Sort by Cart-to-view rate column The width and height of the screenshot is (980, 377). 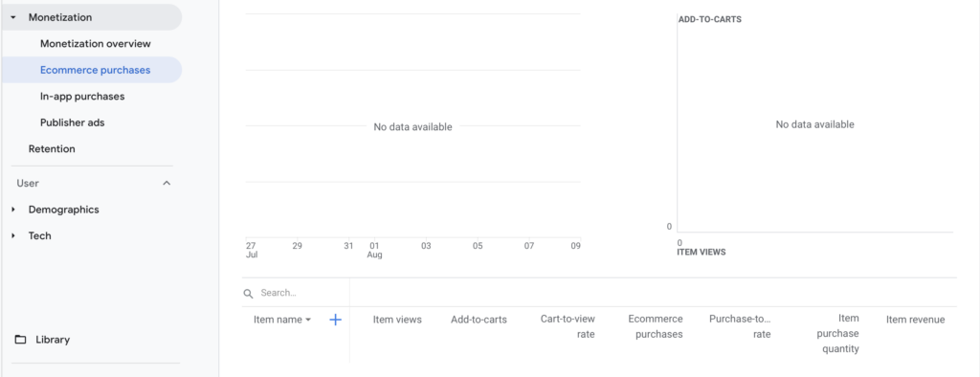[x=568, y=326]
